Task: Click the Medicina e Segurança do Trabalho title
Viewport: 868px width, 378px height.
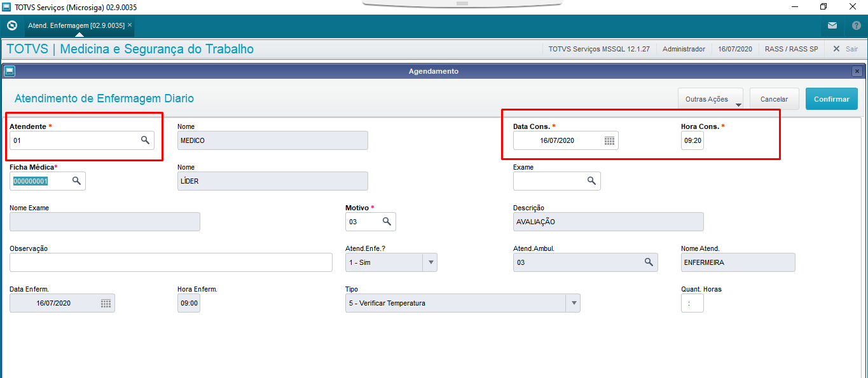Action: [x=157, y=49]
